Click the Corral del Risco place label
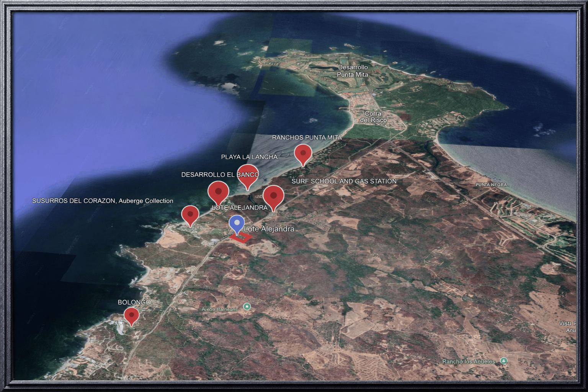 pyautogui.click(x=373, y=117)
